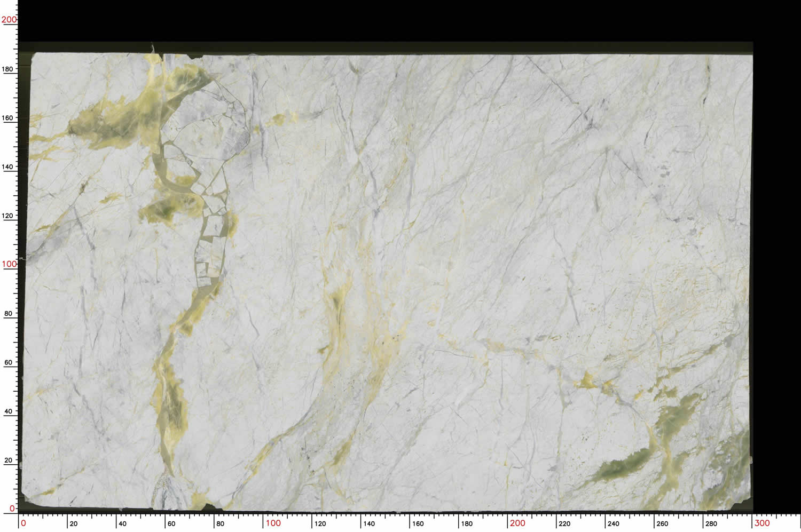
Task: Click the red 100 on the vertical ruler
Action: click(x=9, y=264)
